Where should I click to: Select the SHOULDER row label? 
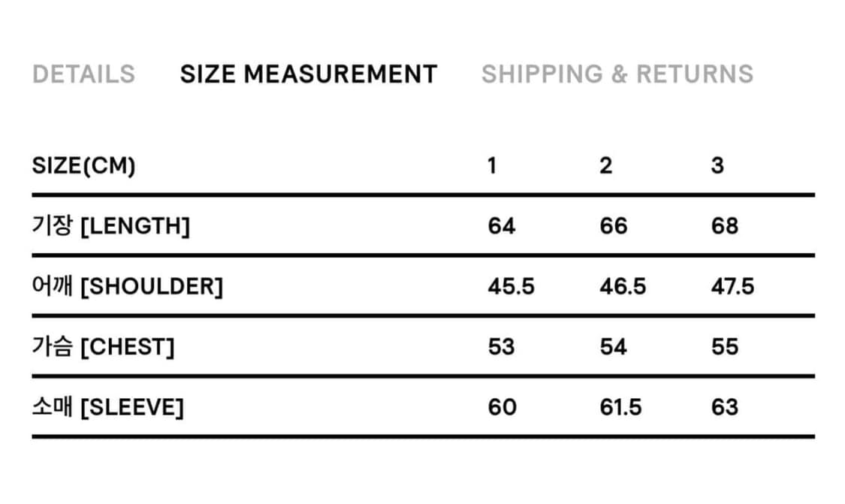point(127,286)
